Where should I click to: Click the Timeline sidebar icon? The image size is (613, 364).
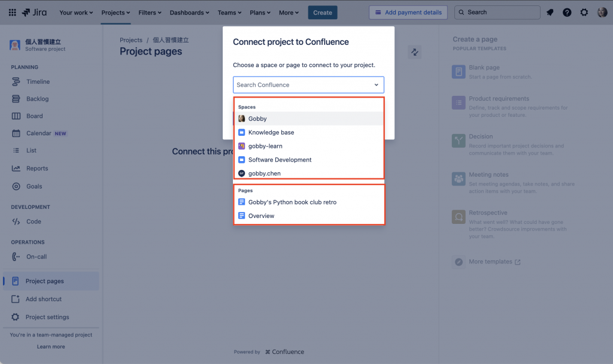pyautogui.click(x=16, y=81)
